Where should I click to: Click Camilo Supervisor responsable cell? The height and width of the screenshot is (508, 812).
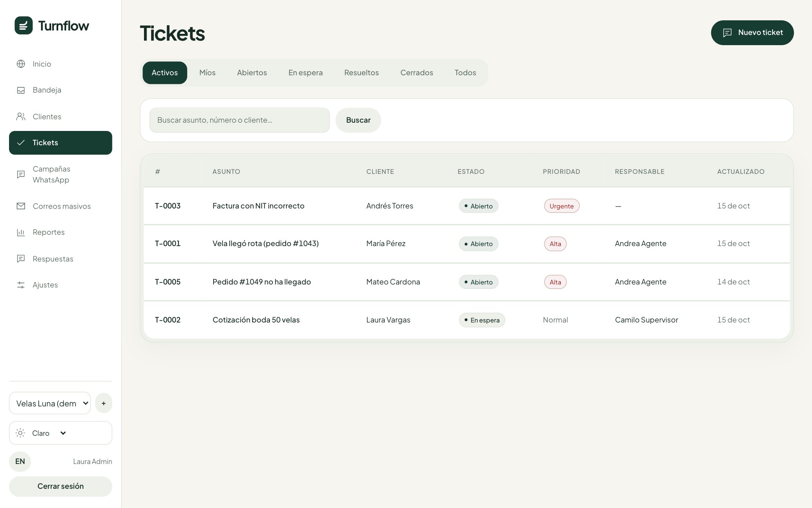click(647, 320)
